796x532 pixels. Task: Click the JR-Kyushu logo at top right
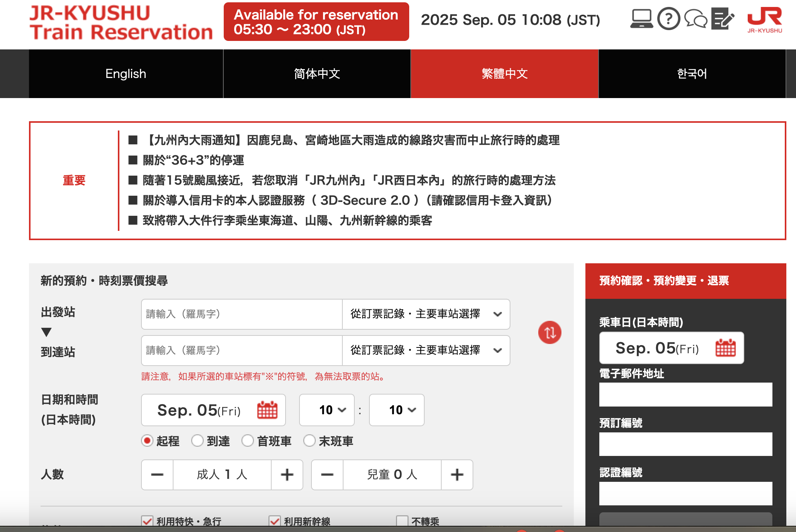point(764,19)
